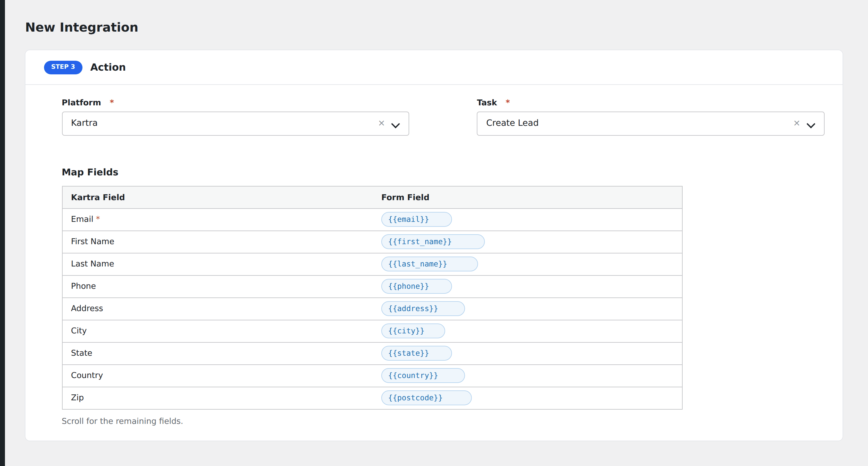Clear the Create Lead task selection
The image size is (868, 466).
[x=797, y=123]
